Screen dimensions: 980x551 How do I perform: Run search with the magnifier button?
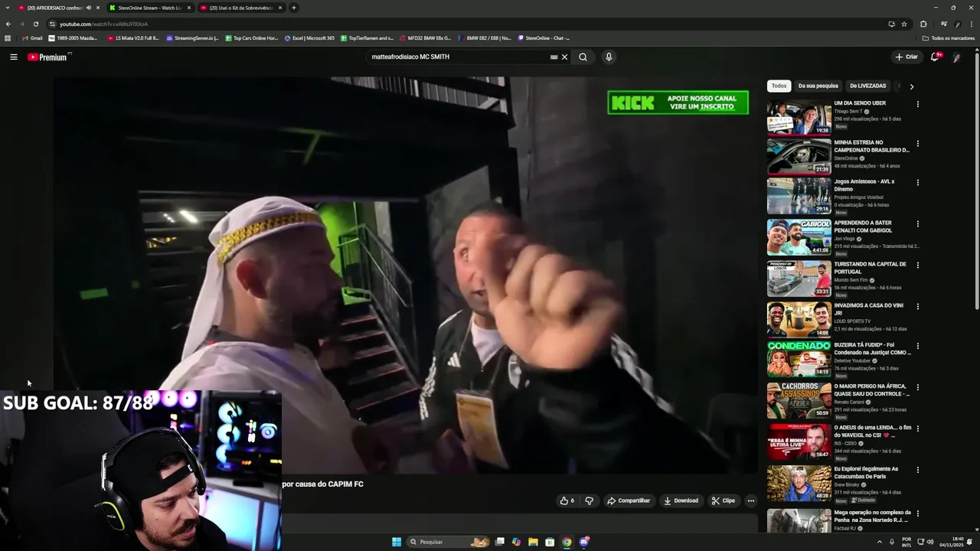(583, 57)
